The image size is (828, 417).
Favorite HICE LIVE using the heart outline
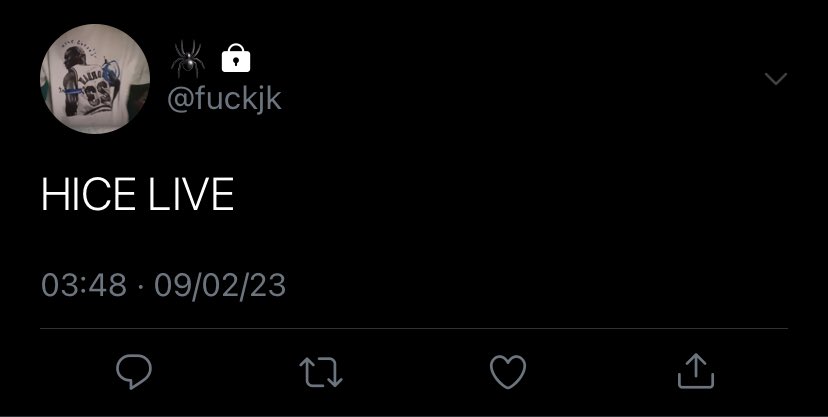coord(508,372)
